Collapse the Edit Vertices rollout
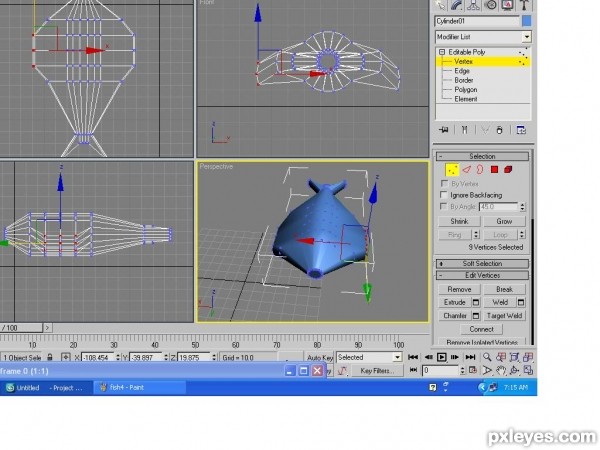 coord(482,275)
